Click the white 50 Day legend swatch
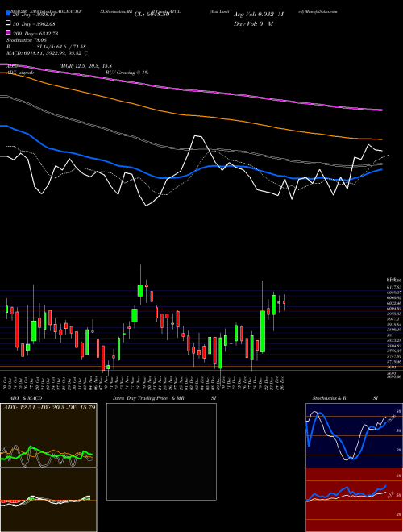The height and width of the screenshot is (532, 403). click(9, 23)
